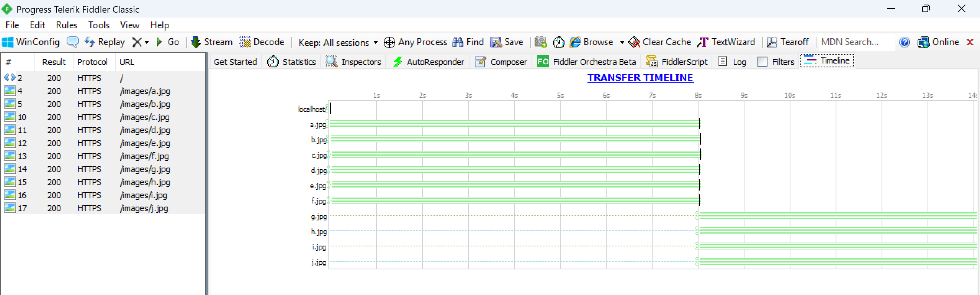This screenshot has width=980, height=295.
Task: Click the camera screenshot icon
Action: coord(541,42)
